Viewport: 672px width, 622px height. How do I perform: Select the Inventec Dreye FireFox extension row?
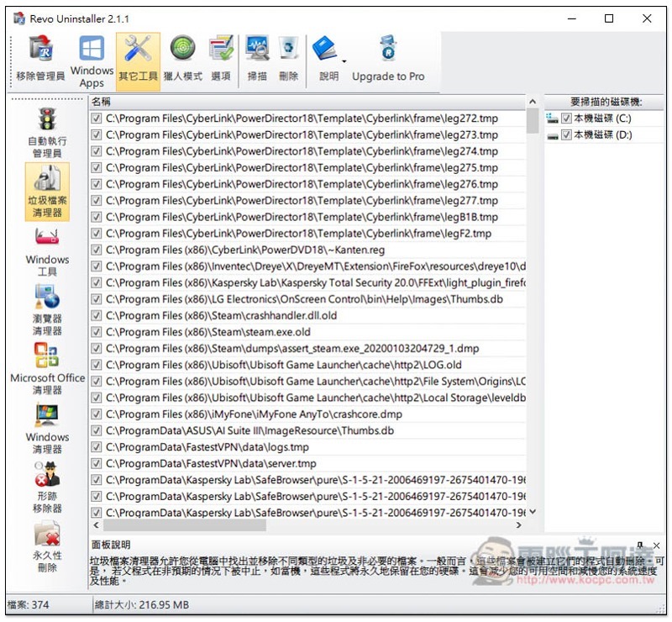pos(307,266)
